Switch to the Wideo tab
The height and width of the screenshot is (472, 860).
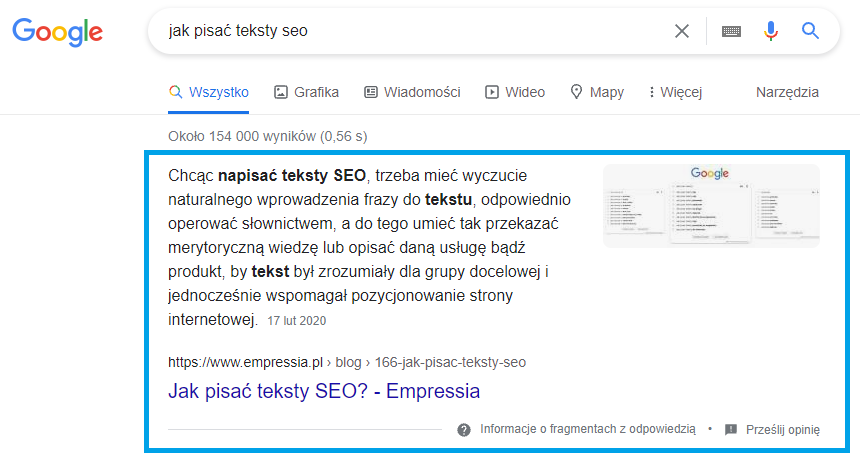(x=514, y=92)
